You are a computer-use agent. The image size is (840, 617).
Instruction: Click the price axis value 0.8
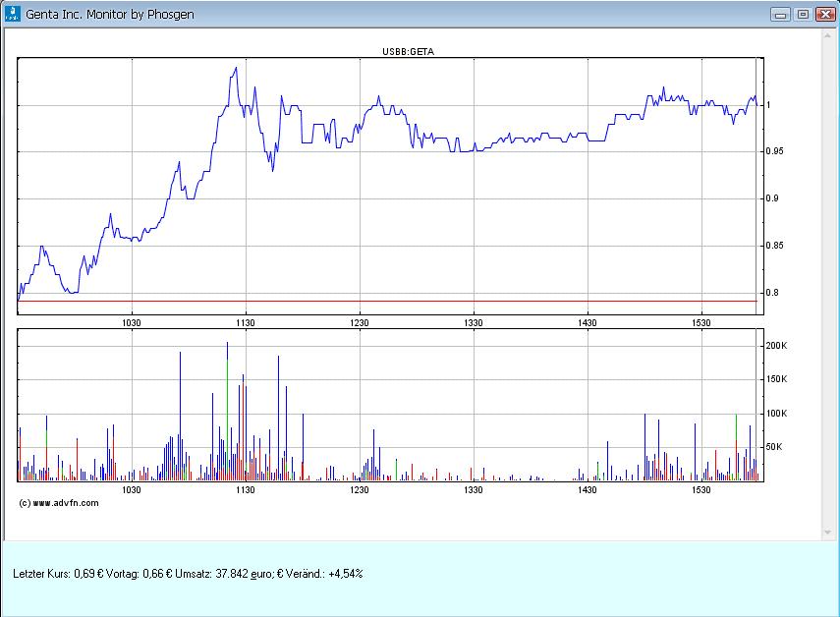tap(772, 293)
